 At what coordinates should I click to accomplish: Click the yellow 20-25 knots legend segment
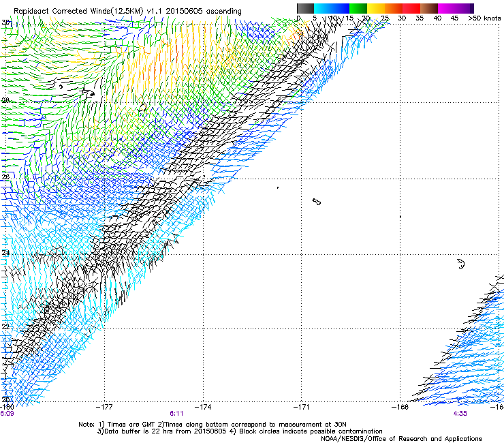pyautogui.click(x=376, y=8)
